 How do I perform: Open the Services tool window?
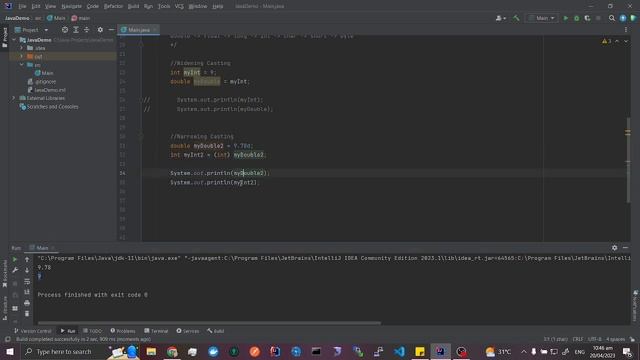[x=188, y=331]
